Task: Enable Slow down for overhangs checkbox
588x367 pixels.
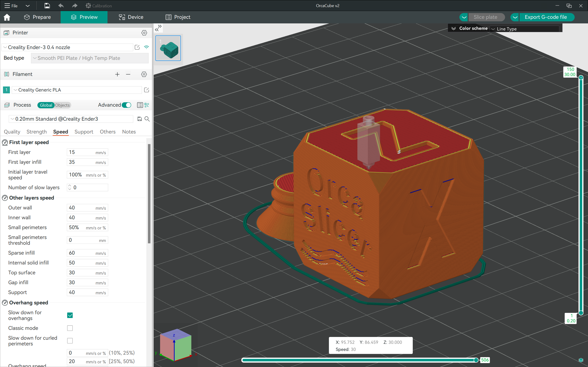Action: click(x=70, y=315)
